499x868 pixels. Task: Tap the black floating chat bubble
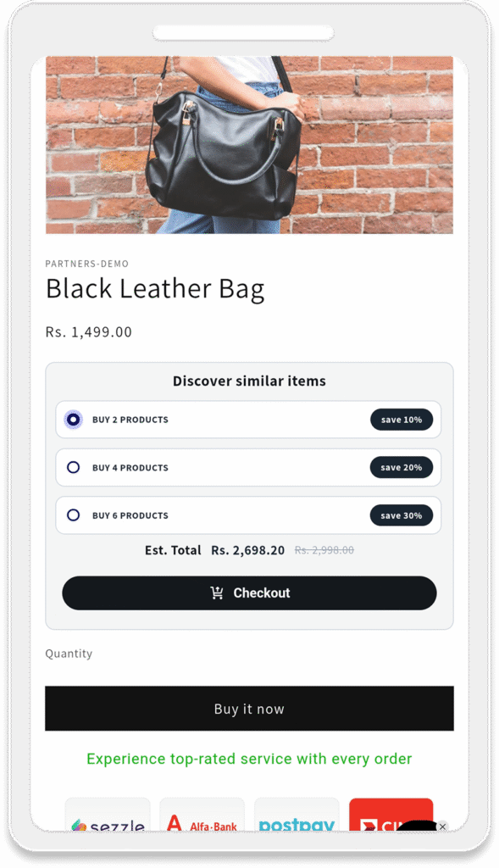(418, 826)
